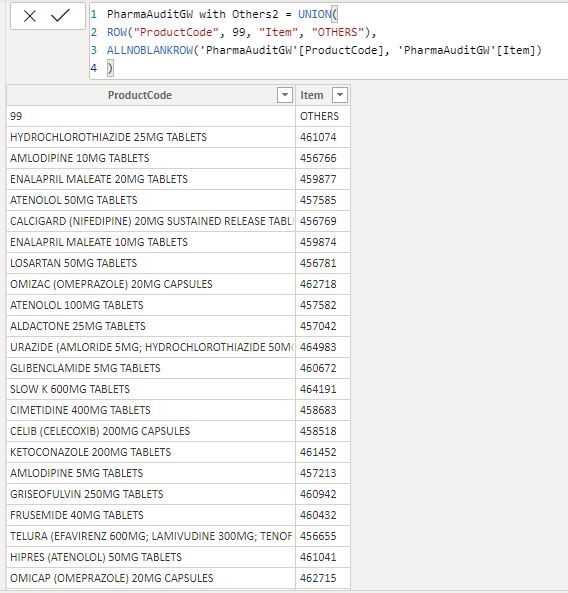568x593 pixels.
Task: Select the OTHERS item cell
Action: click(323, 116)
